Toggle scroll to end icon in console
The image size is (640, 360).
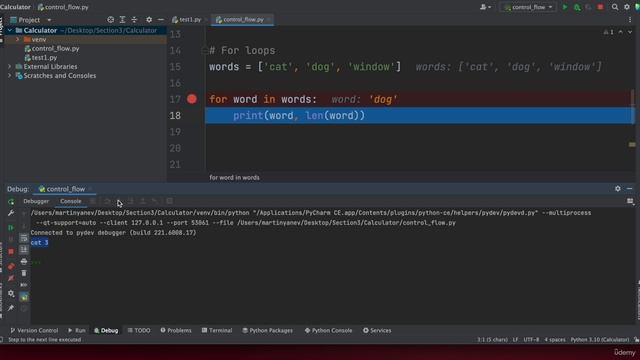tap(24, 249)
